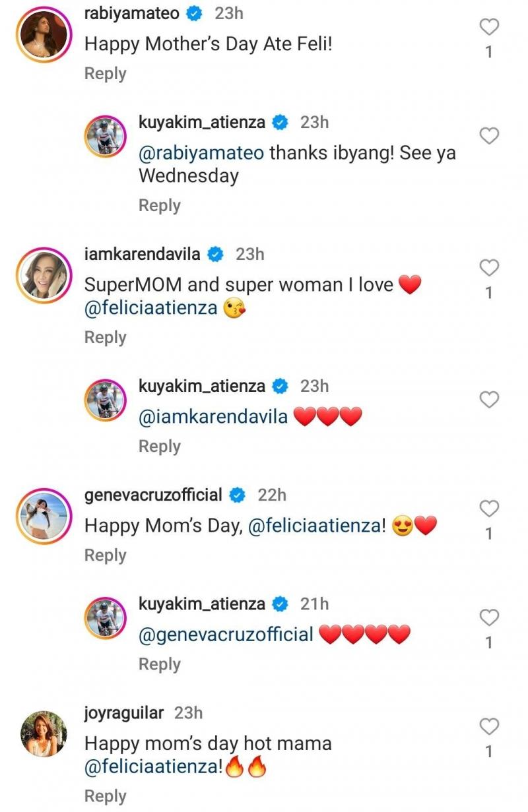The image size is (528, 812).
Task: Reply to rabiyamateo's comment
Action: tap(105, 73)
